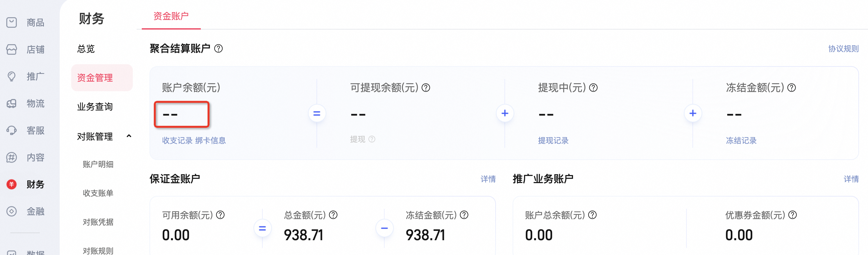
Task: Show help for 可用余额(元)
Action: [x=220, y=215]
